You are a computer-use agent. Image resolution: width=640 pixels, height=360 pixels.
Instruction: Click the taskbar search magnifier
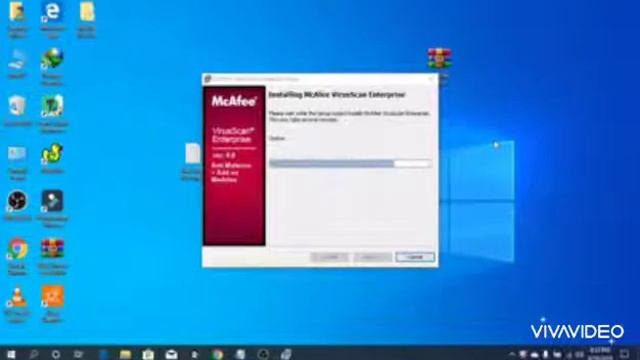pyautogui.click(x=33, y=354)
